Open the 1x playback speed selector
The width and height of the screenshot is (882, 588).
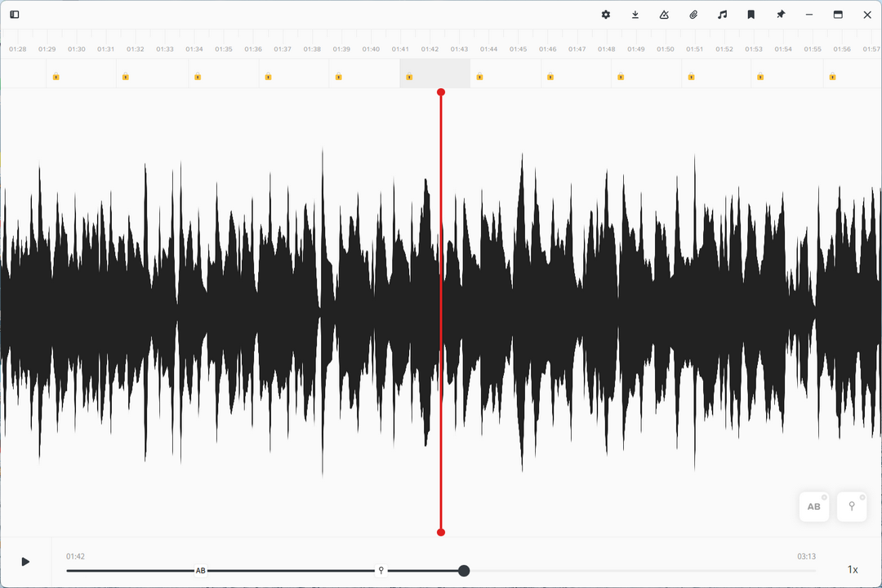click(x=853, y=569)
